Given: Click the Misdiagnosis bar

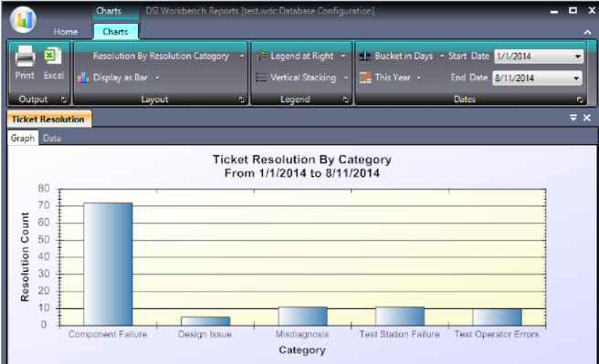Looking at the screenshot, I should 303,316.
